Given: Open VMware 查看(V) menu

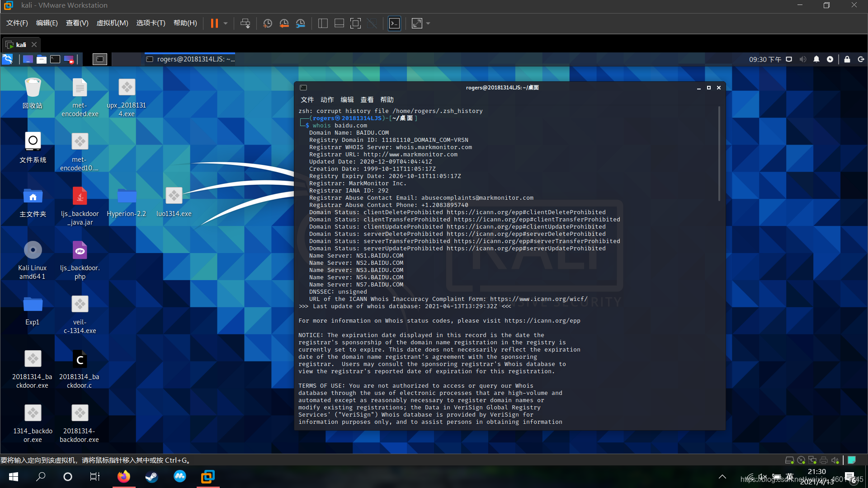Looking at the screenshot, I should [x=77, y=23].
